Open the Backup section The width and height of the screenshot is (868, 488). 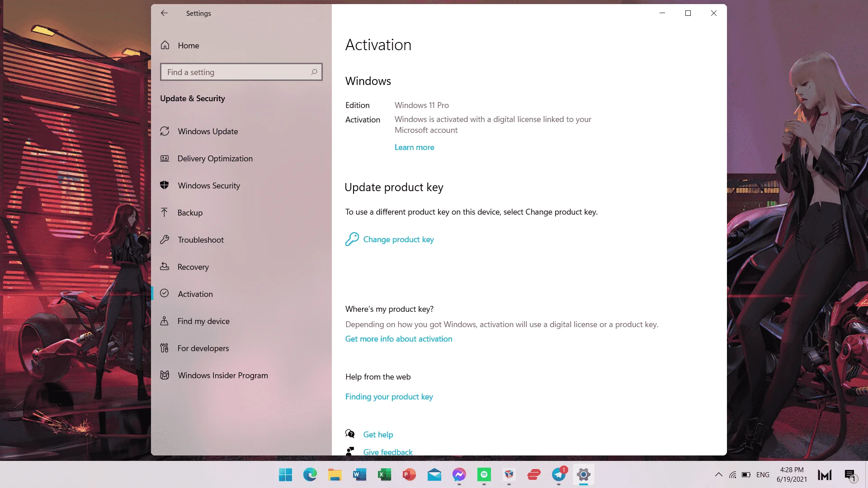click(190, 213)
